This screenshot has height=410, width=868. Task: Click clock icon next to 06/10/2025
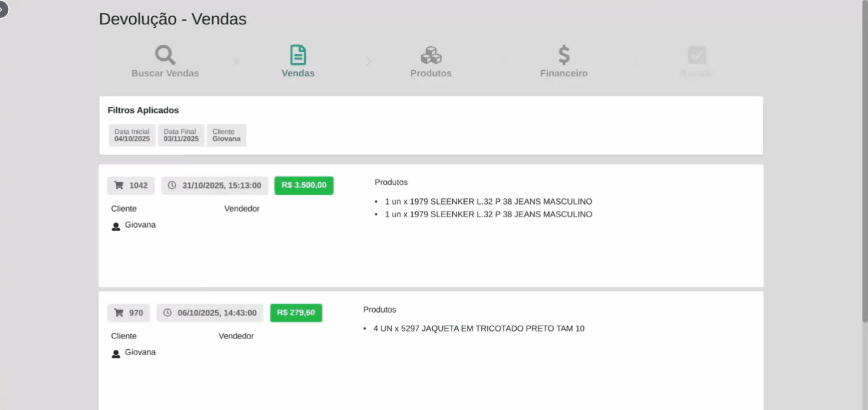click(167, 313)
